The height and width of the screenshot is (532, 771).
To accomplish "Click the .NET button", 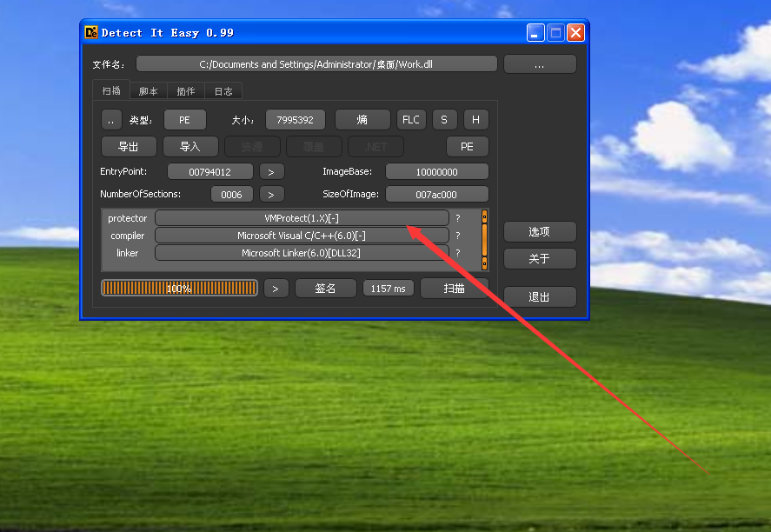I will point(376,147).
